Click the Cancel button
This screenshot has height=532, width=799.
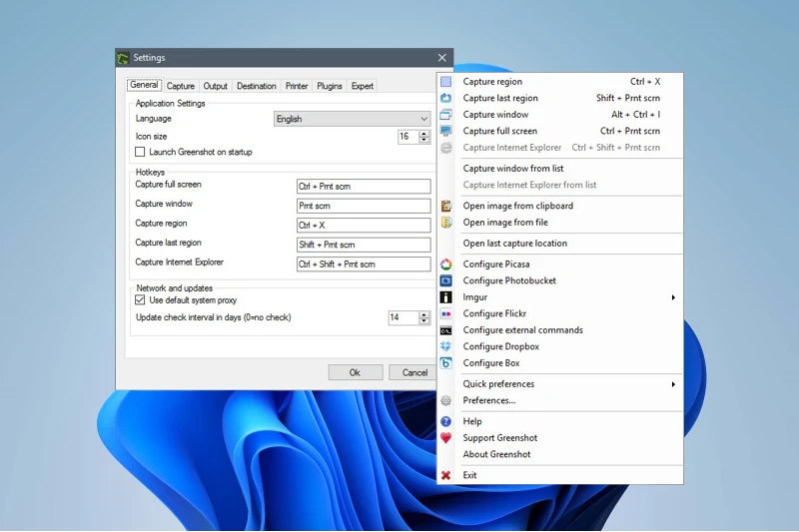(x=414, y=372)
